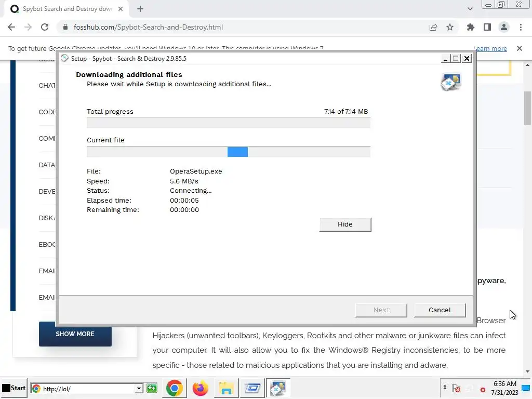Click the remaining time value 00:00:00
532x399 pixels.
pyautogui.click(x=184, y=210)
